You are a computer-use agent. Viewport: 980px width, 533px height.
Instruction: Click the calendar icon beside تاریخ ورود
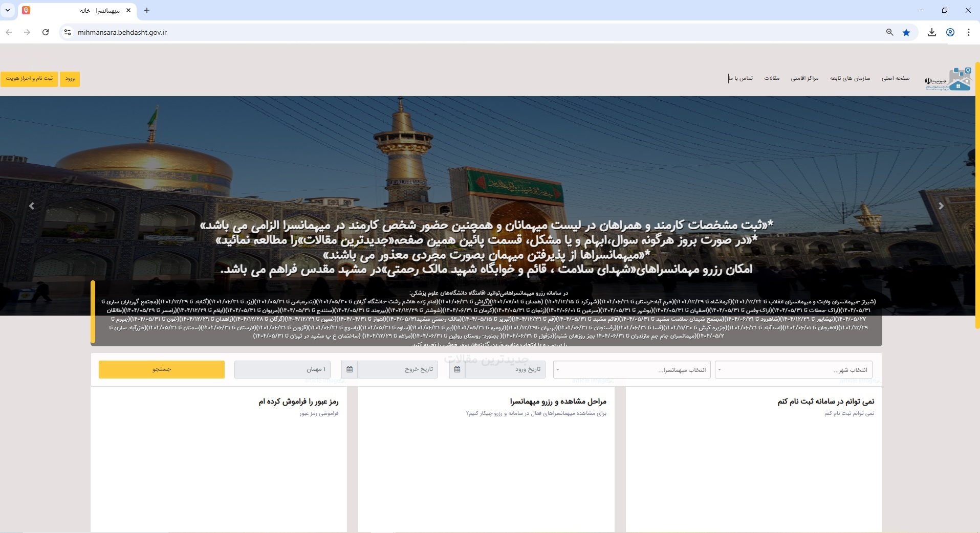(457, 369)
